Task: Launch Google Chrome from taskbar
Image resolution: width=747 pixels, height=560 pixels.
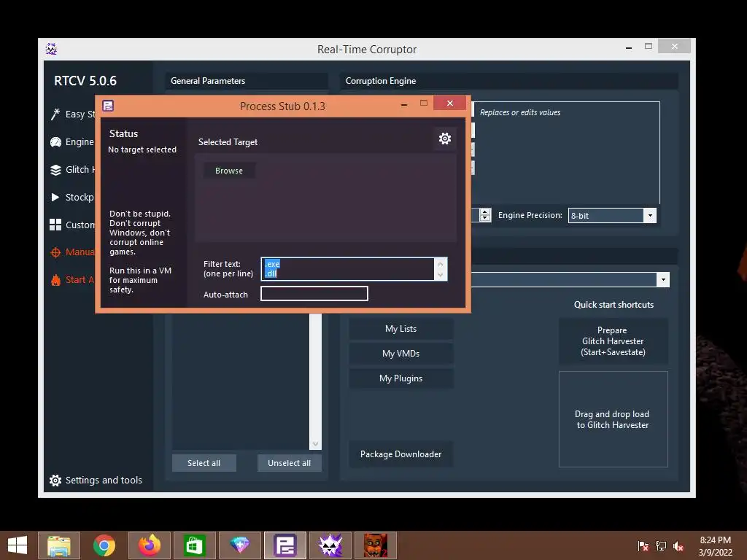Action: [104, 545]
